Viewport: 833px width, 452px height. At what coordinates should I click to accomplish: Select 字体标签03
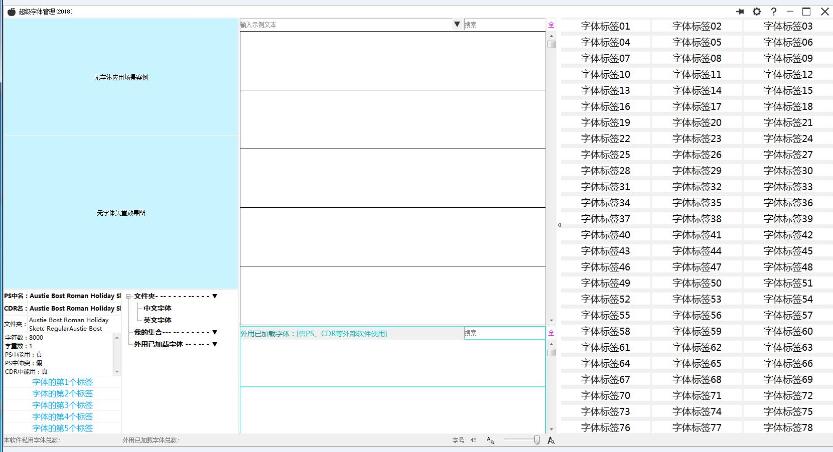tap(788, 26)
